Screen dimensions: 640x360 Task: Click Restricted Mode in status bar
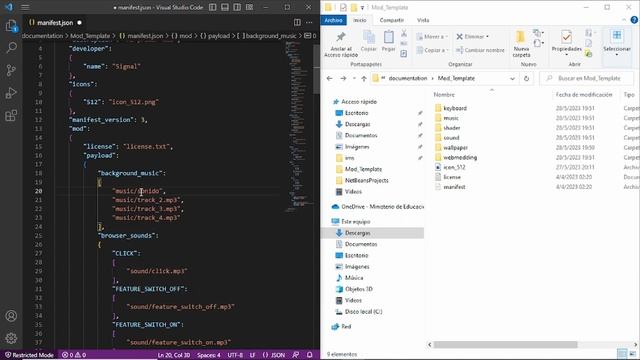(x=29, y=355)
